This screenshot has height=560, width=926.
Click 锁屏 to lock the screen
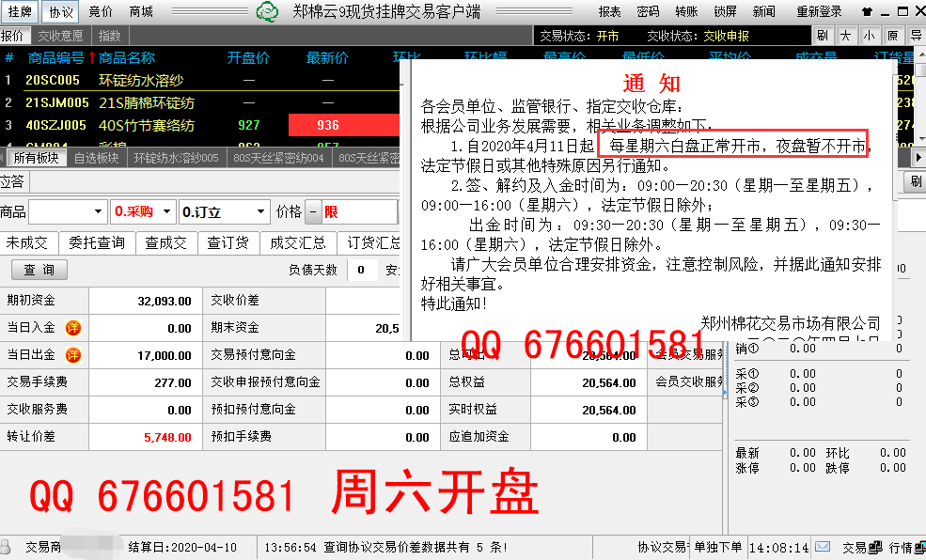(725, 12)
